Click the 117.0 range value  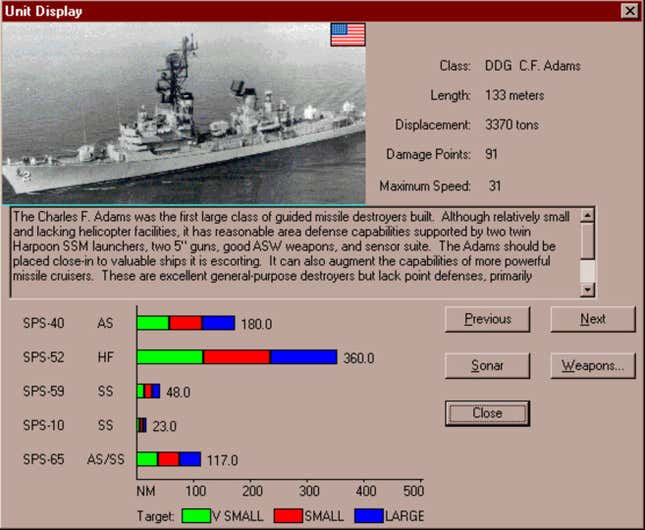point(222,460)
